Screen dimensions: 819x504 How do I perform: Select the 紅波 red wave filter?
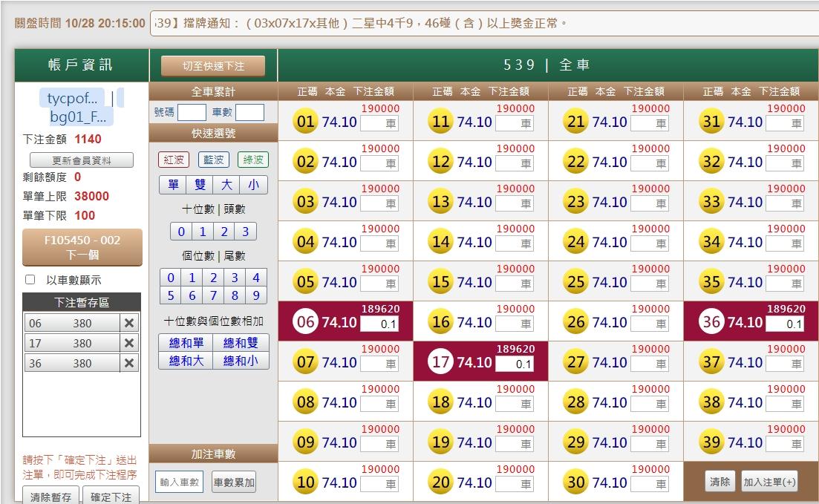(x=174, y=160)
